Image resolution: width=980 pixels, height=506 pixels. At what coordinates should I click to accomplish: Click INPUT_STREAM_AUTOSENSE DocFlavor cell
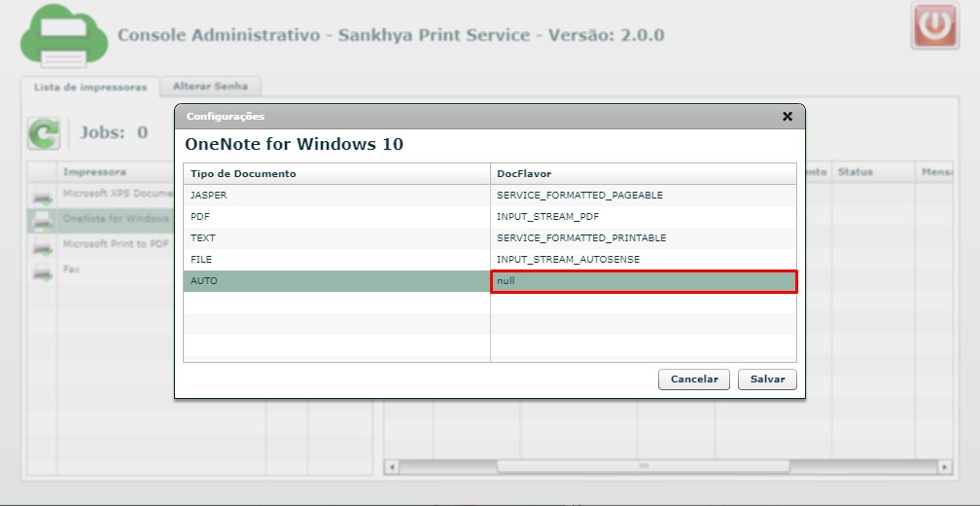(644, 259)
